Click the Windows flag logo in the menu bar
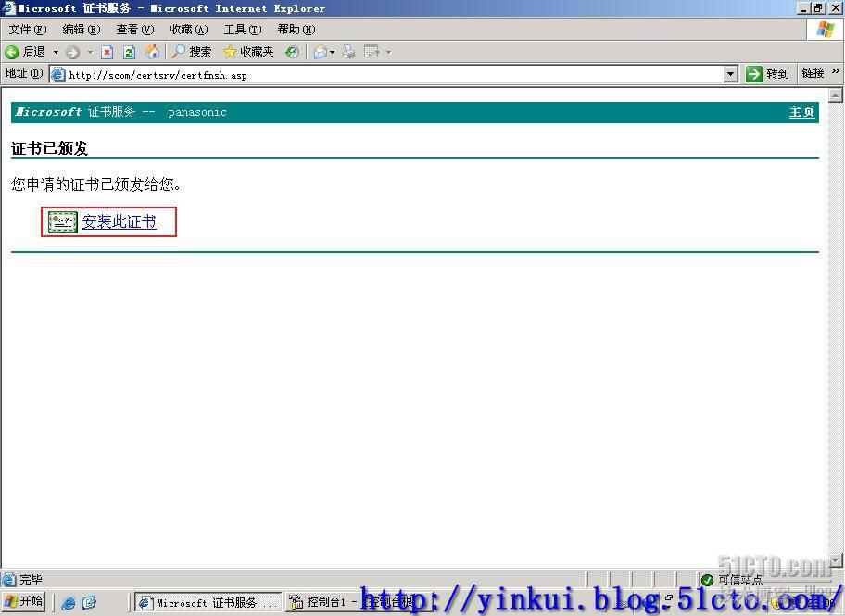 point(825,29)
